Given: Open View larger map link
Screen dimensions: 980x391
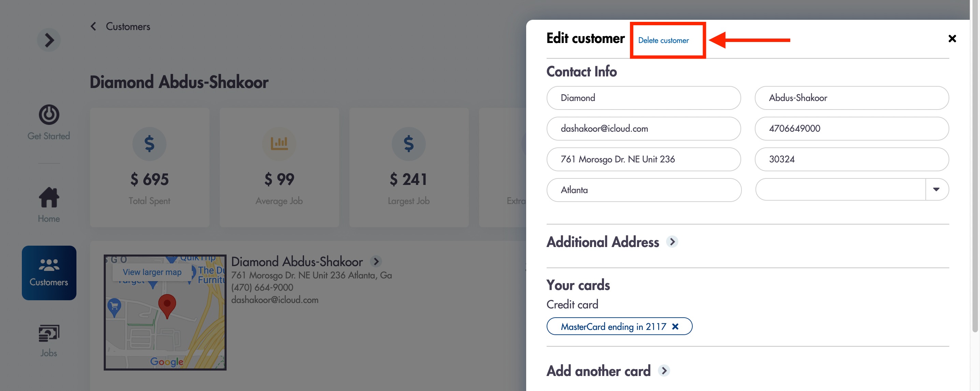Looking at the screenshot, I should pos(152,272).
